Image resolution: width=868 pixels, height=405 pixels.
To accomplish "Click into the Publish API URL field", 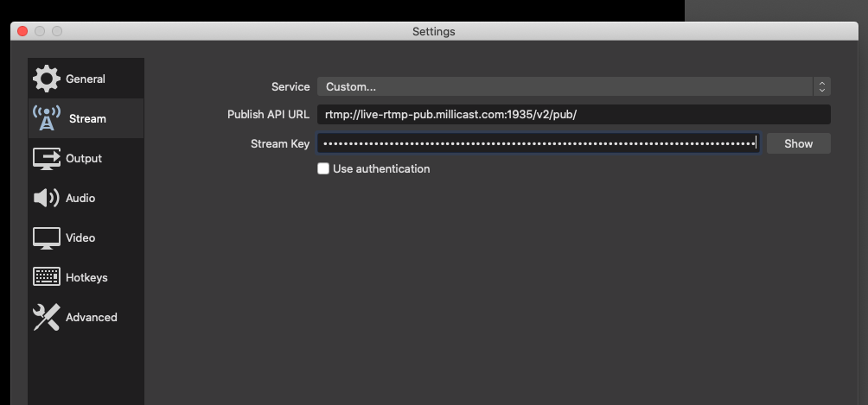I will 572,114.
